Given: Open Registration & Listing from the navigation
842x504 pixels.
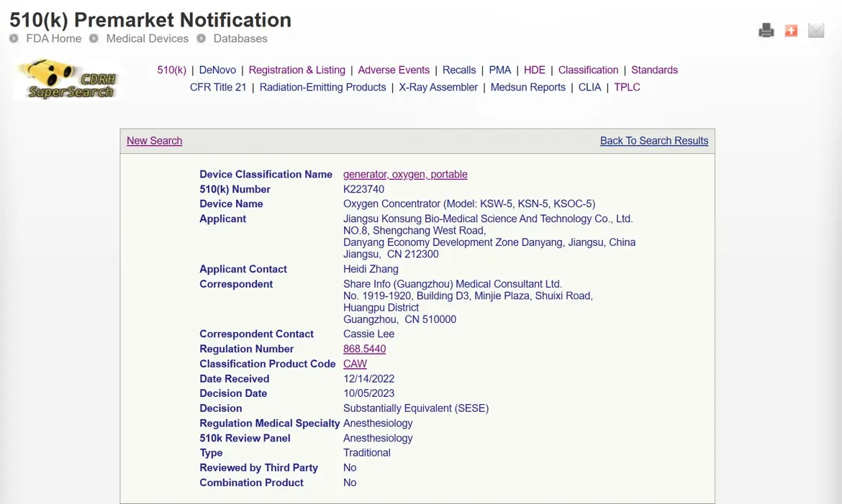Looking at the screenshot, I should 297,70.
